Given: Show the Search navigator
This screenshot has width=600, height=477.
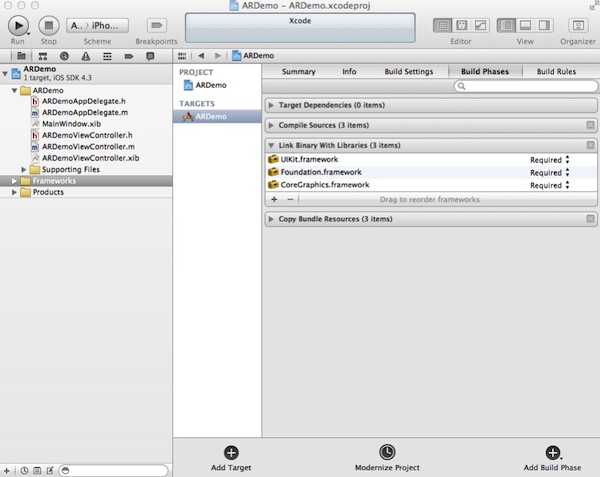Looking at the screenshot, I should click(64, 56).
